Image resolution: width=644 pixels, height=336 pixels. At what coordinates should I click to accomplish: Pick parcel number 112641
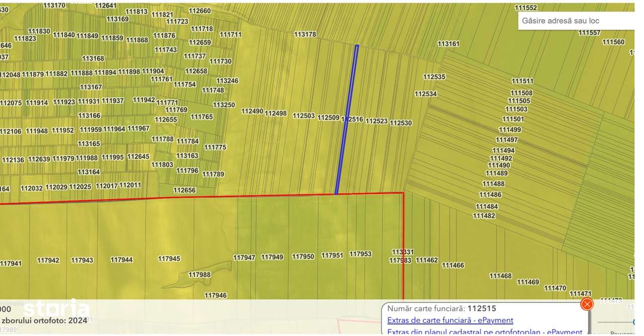(106, 6)
